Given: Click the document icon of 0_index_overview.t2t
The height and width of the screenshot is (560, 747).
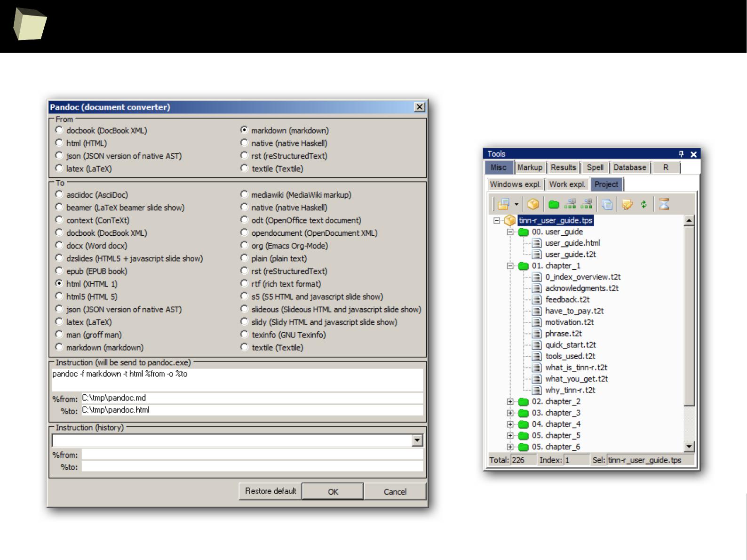Looking at the screenshot, I should 536,277.
